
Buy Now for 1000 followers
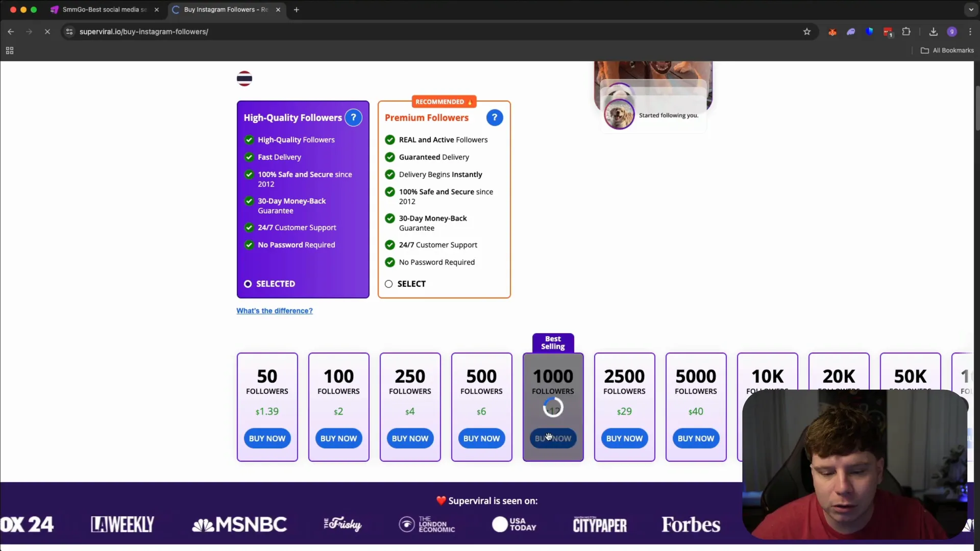tap(553, 439)
